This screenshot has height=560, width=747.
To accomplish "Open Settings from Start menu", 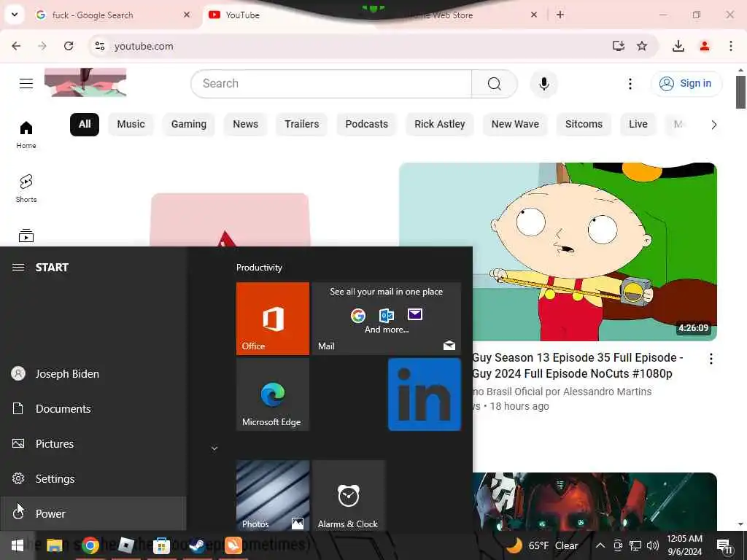I will 93,478.
